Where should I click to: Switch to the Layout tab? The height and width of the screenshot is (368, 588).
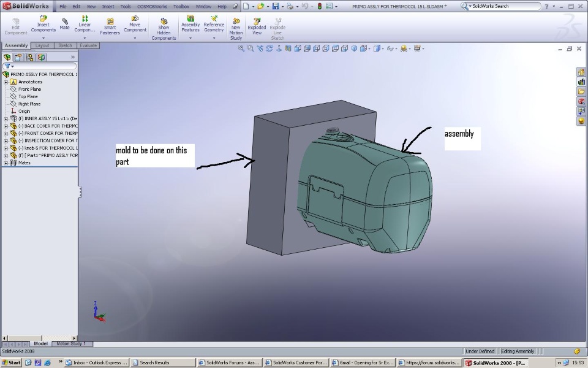pos(42,45)
